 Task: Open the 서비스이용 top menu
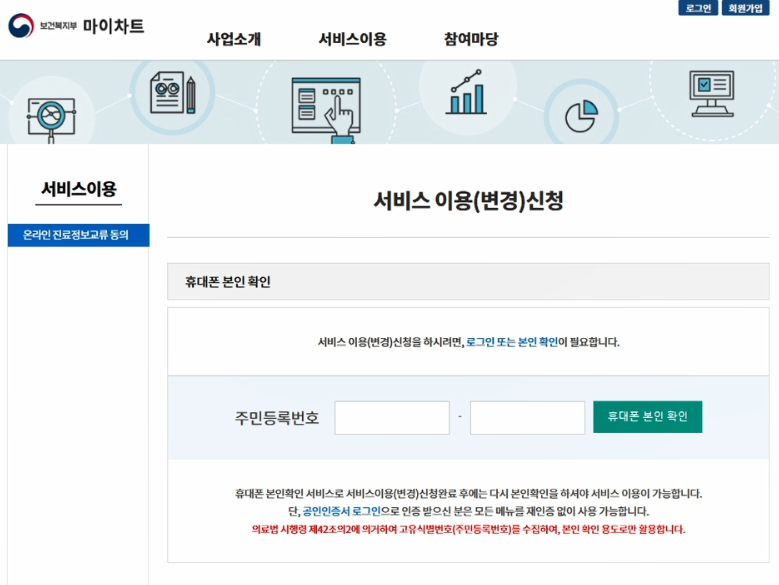point(352,39)
